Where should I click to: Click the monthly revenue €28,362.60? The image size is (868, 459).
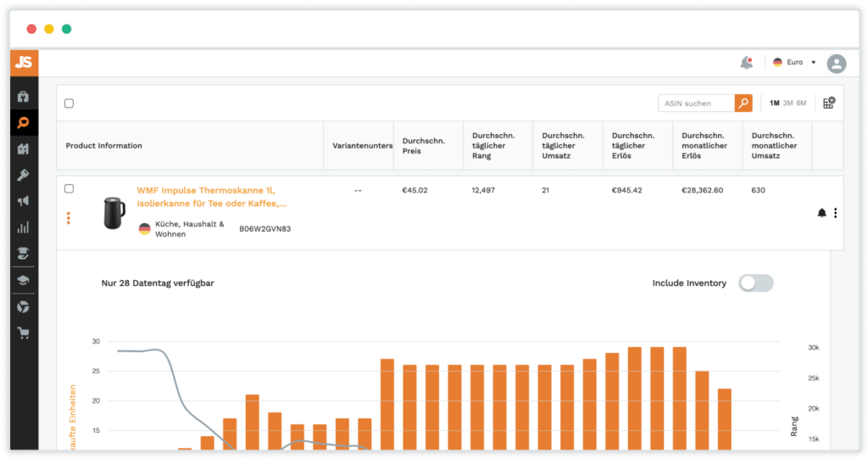tap(702, 190)
